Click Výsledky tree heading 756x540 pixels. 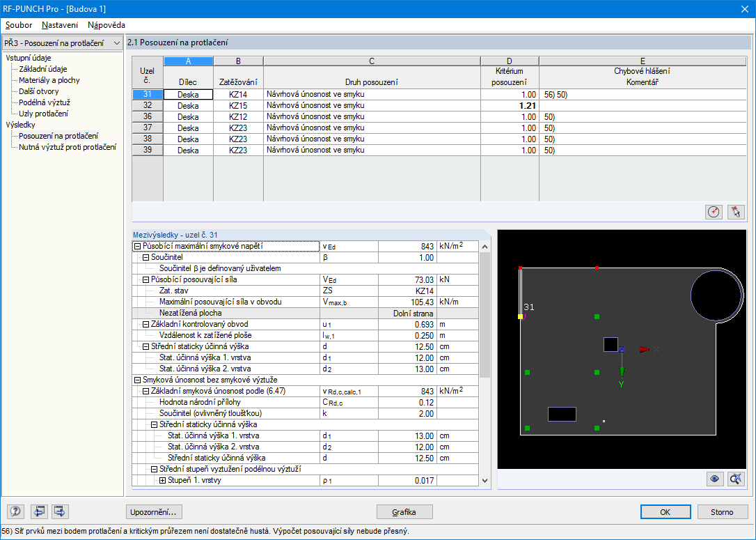(x=20, y=125)
